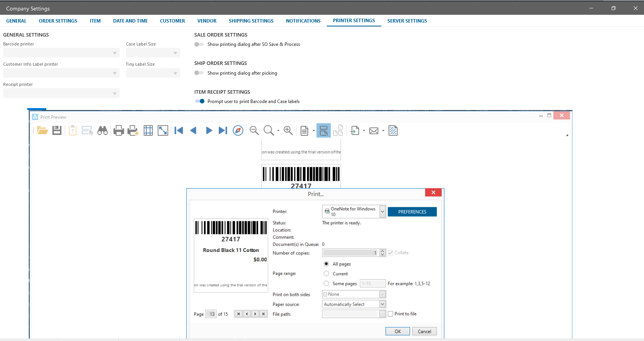Expand the Printer selection dropdown in Print dialog
The width and height of the screenshot is (644, 341).
[382, 212]
